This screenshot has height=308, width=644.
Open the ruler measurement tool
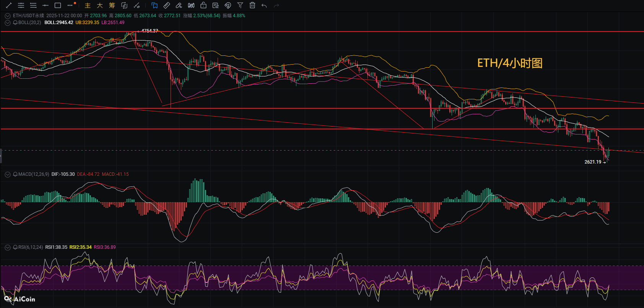[x=167, y=5]
